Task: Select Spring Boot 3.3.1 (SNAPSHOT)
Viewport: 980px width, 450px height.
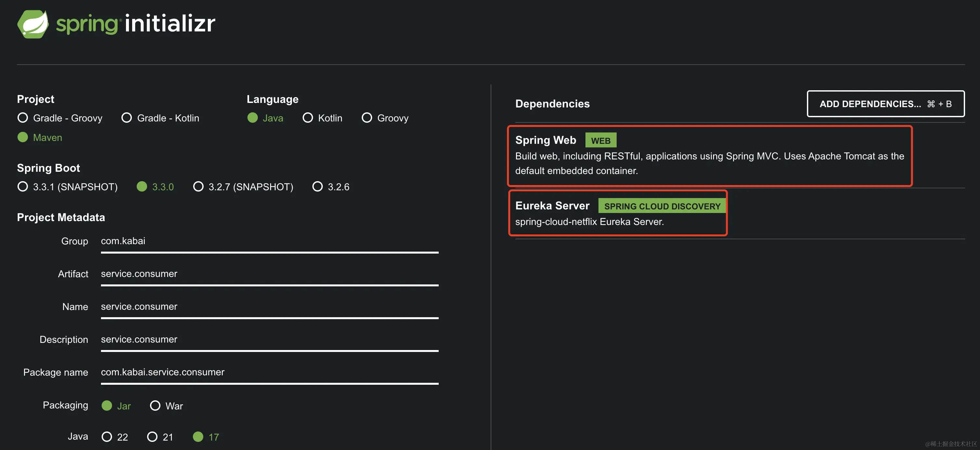Action: tap(23, 187)
